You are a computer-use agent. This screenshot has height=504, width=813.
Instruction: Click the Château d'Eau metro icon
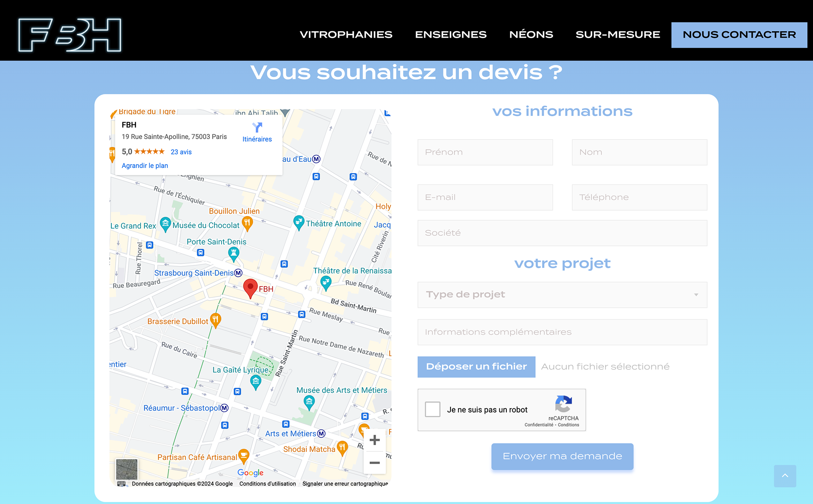click(x=316, y=159)
